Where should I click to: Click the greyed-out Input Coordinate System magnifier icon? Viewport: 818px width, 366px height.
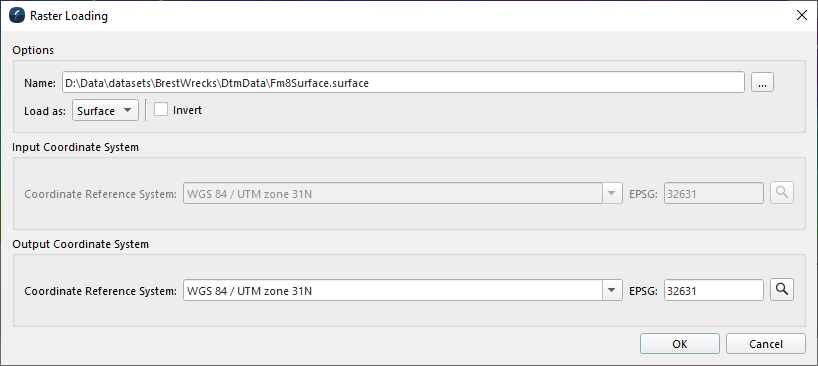[781, 193]
